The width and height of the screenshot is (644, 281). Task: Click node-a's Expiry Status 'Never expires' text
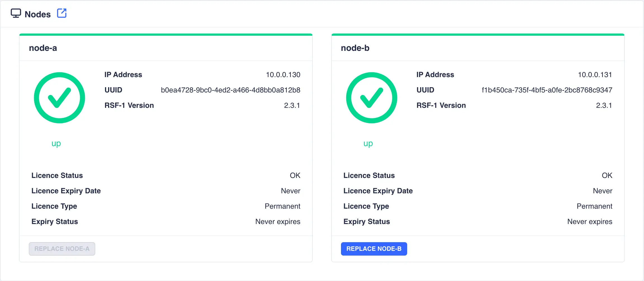(x=278, y=221)
